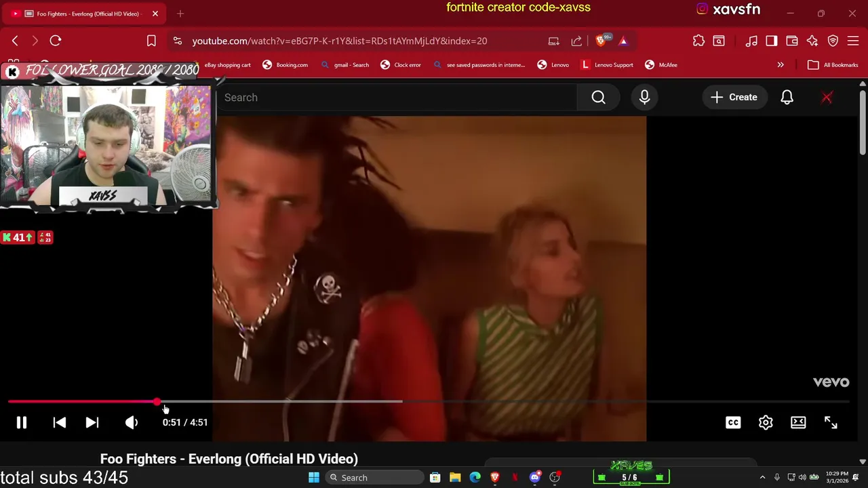The height and width of the screenshot is (488, 868).
Task: Open the media playlist music note icon
Action: tap(751, 41)
